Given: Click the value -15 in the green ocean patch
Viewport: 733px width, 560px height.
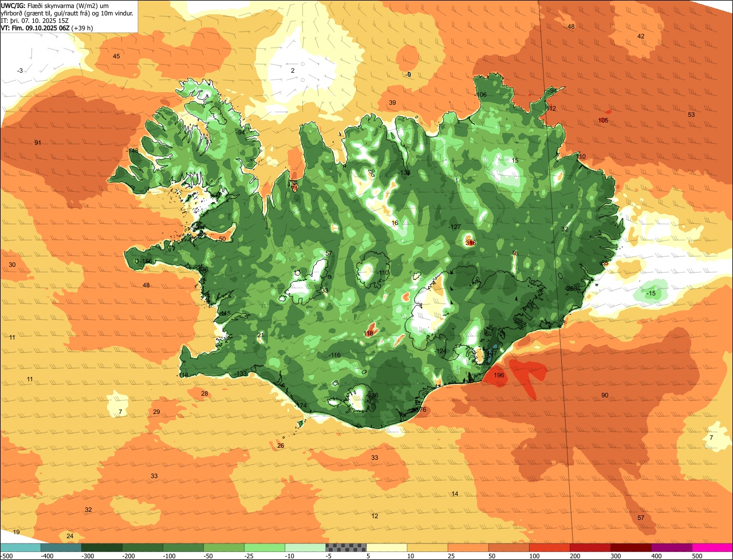Looking at the screenshot, I should tap(651, 294).
